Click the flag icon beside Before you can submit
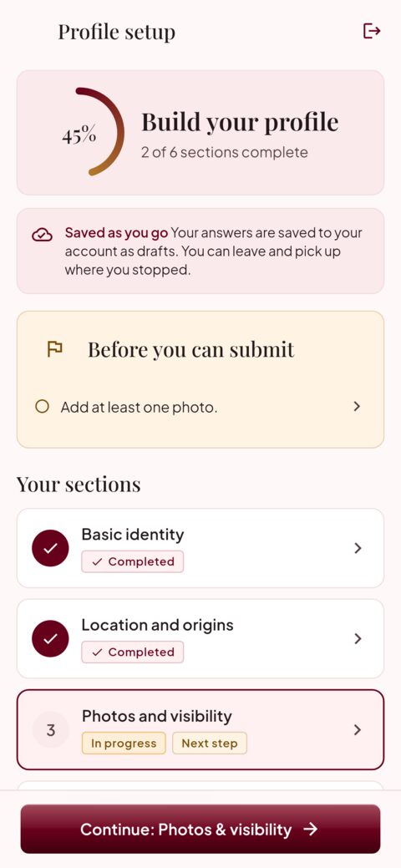This screenshot has width=401, height=868. tap(54, 348)
